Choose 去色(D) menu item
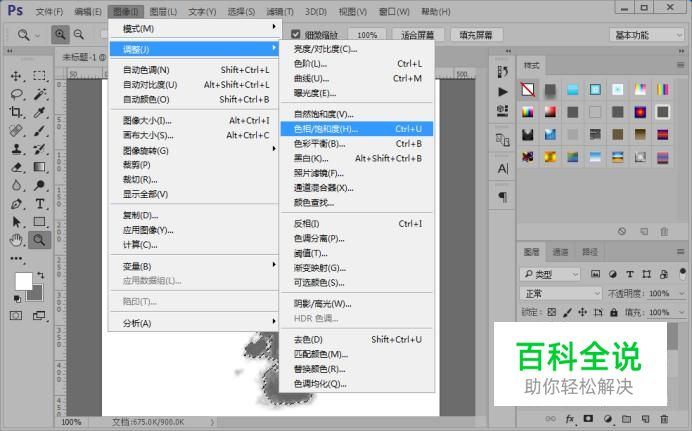Screen dimensions: 692x431 [357, 339]
